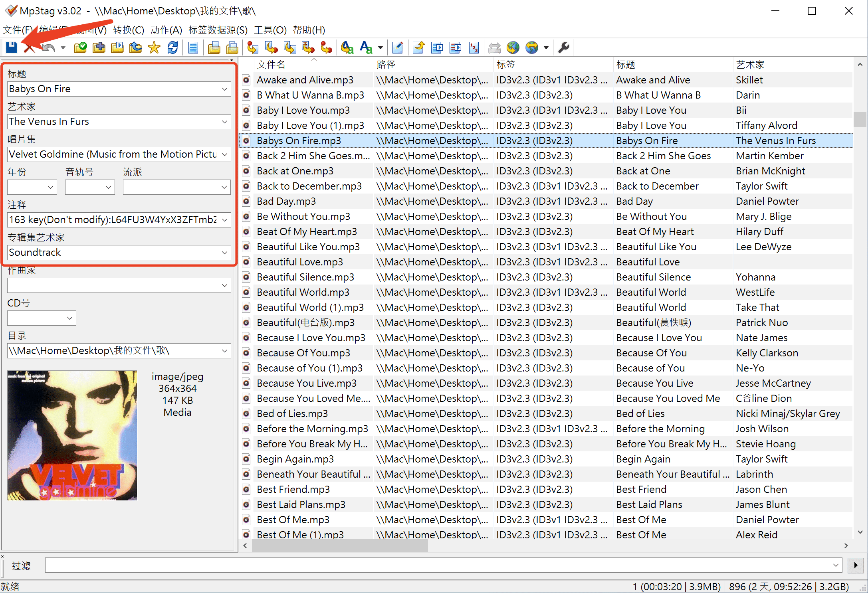Click the add directory folder plus icon
The image size is (868, 593).
(99, 47)
